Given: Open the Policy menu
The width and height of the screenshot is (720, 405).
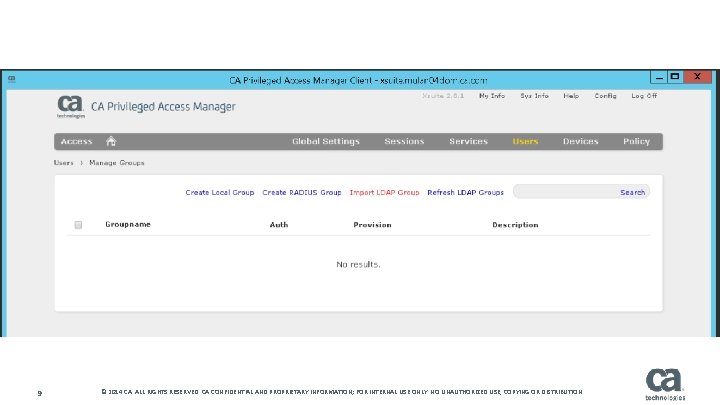Looking at the screenshot, I should [x=636, y=141].
